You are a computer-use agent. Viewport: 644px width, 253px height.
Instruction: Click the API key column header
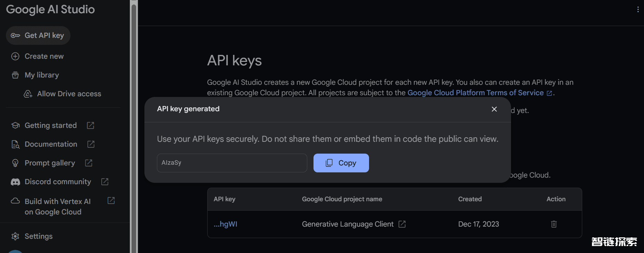(x=225, y=199)
